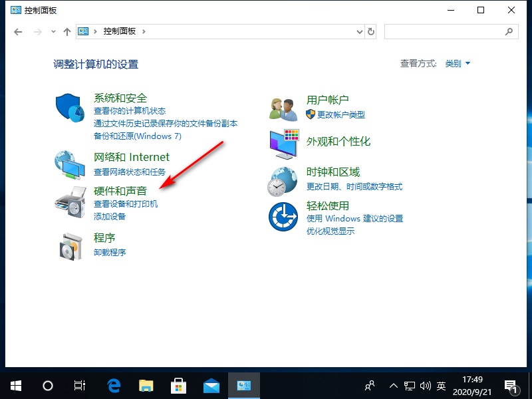Click the User Accounts (用户帐户) people icon

[x=283, y=108]
